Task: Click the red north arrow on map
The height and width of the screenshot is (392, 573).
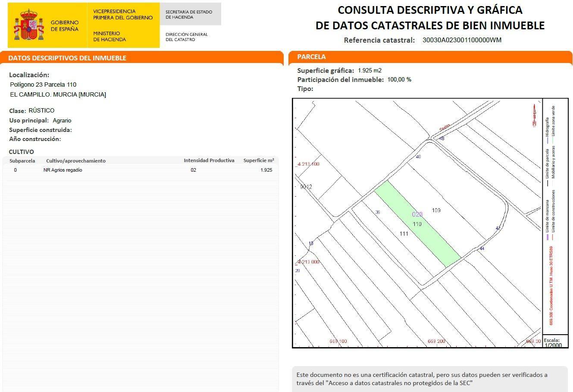Action: [x=535, y=115]
